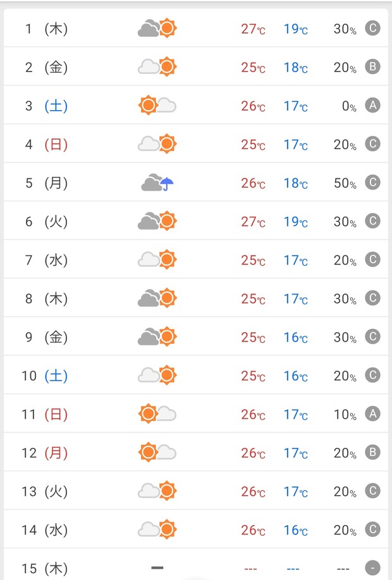Click the date label 7 (水)
The image size is (392, 580).
[46, 260]
